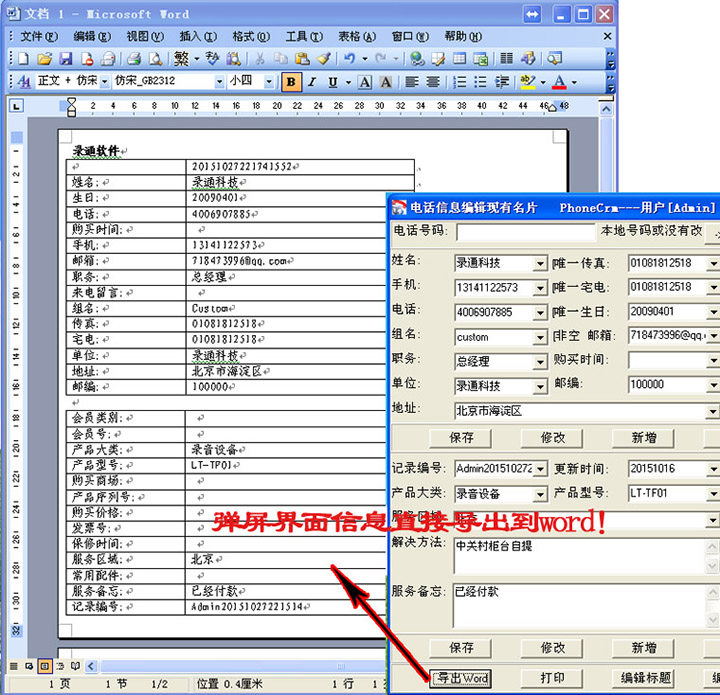Click the Word vertical scrollbar up arrow
Image resolution: width=720 pixels, height=695 pixels.
(x=606, y=109)
